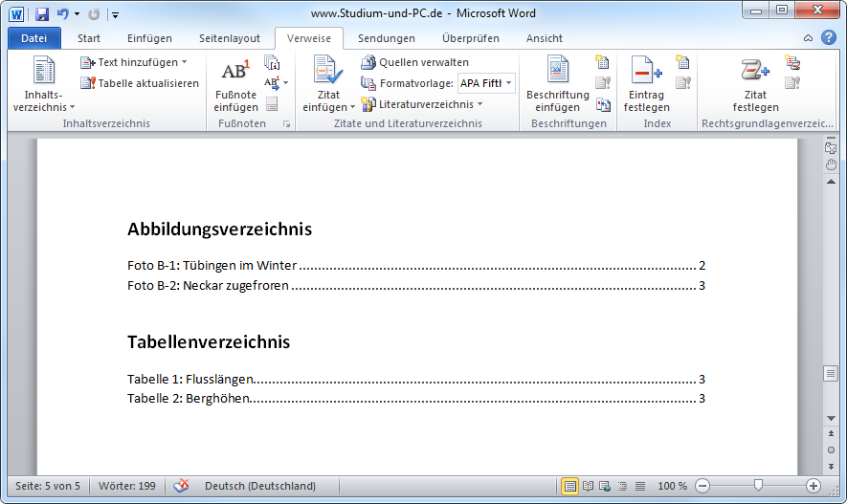Open next footnote dropdown arrow
The width and height of the screenshot is (847, 504).
(286, 83)
